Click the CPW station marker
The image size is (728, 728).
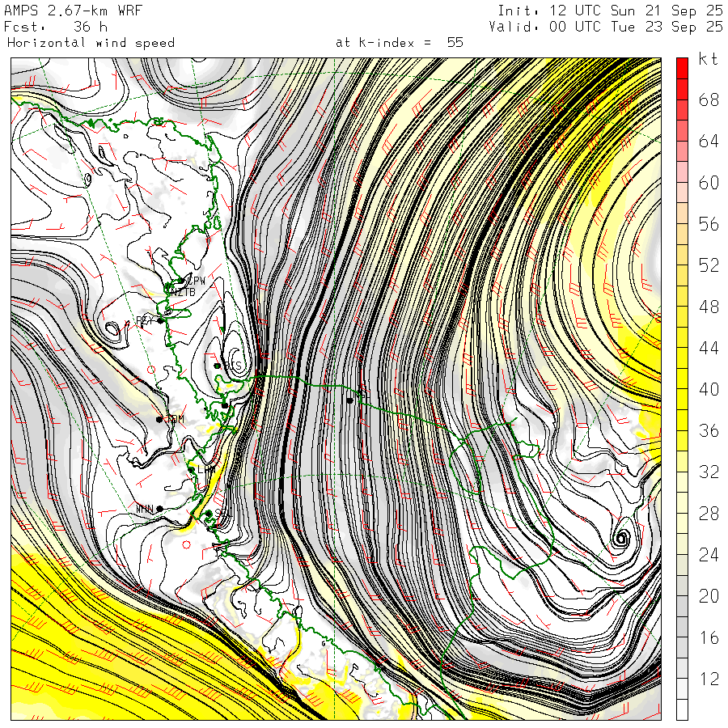(180, 281)
